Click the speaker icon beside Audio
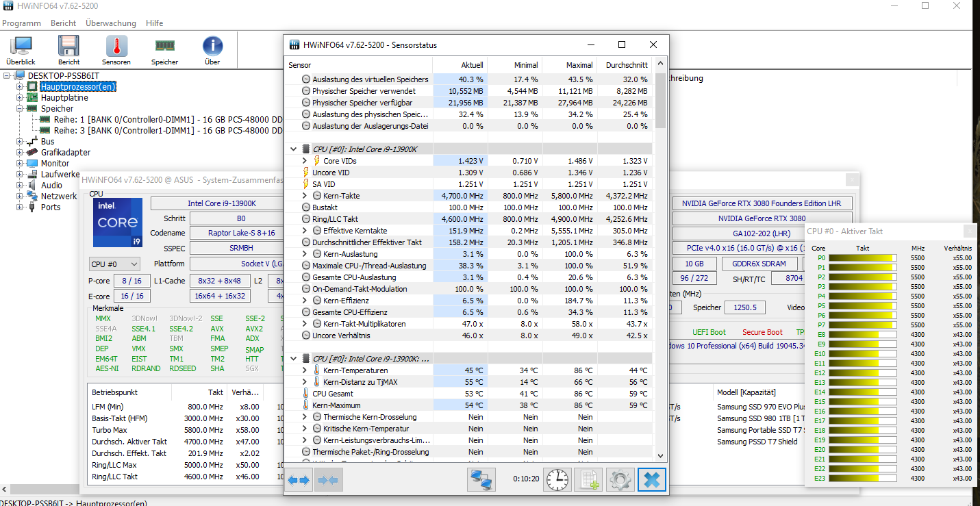980x506 pixels. (32, 185)
